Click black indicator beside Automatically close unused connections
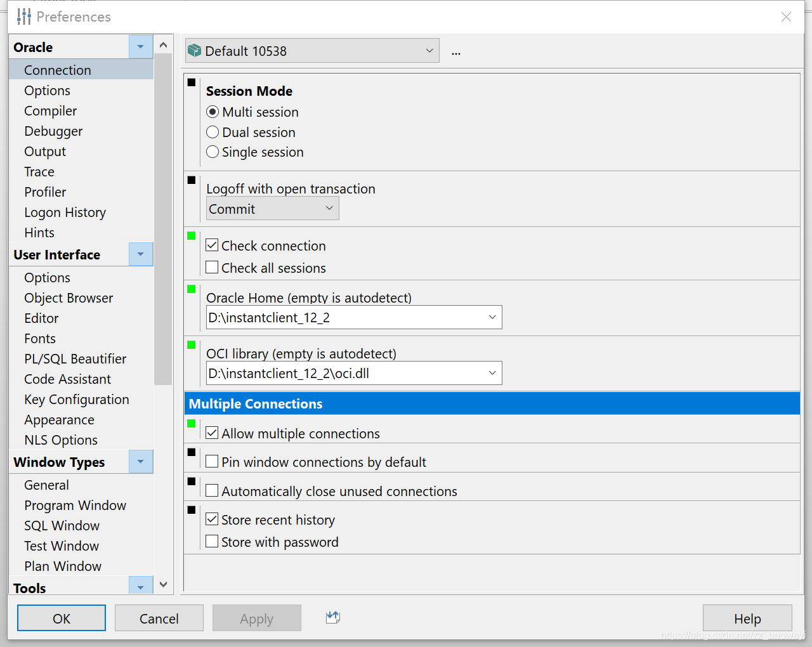812x647 pixels. (x=192, y=481)
